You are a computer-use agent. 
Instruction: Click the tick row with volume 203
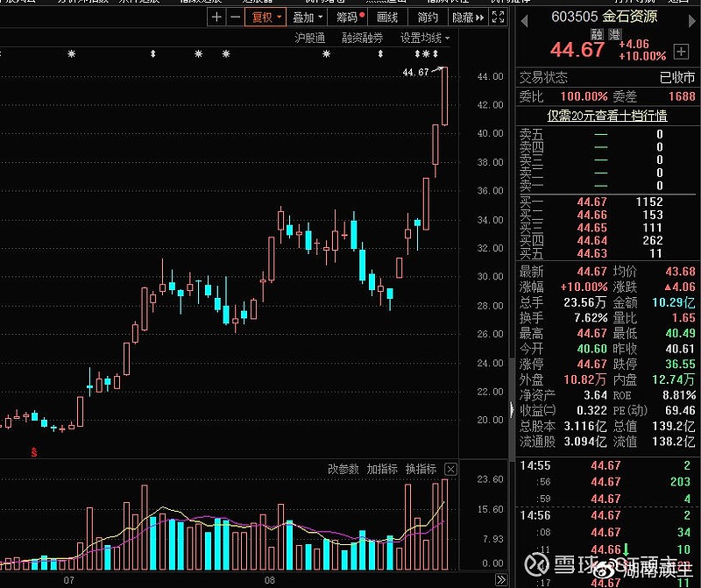tap(606, 482)
